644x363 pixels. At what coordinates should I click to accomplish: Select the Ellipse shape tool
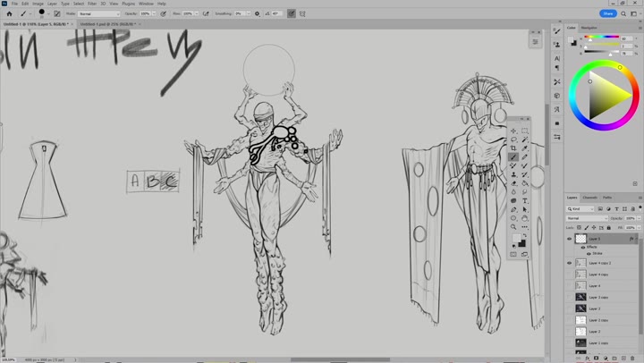click(x=513, y=218)
